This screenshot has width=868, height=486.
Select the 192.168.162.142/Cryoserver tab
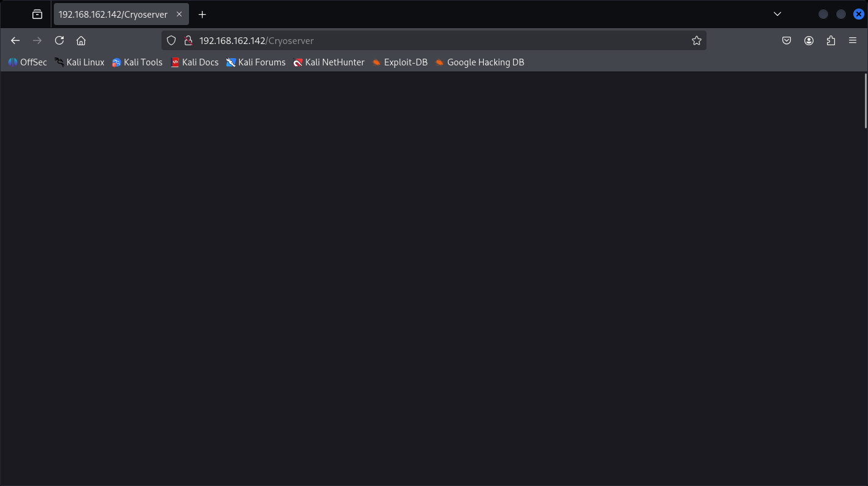tap(121, 14)
